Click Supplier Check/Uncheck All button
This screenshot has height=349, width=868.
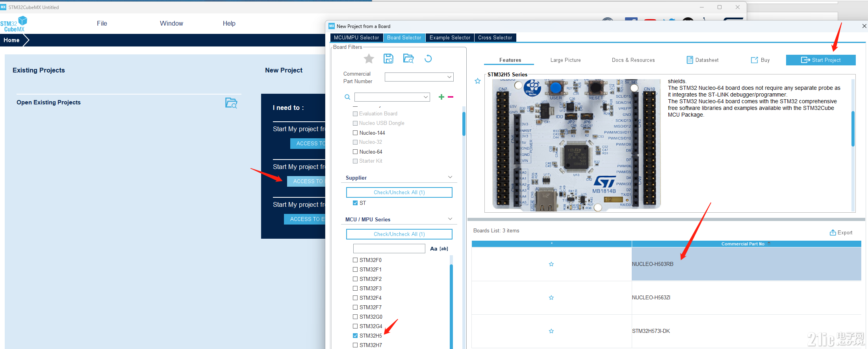click(x=399, y=193)
